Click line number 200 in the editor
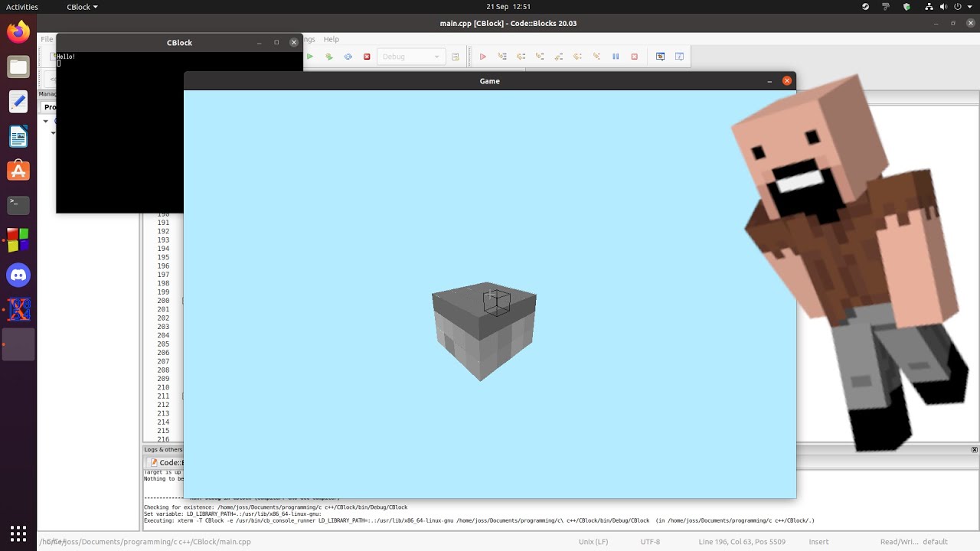 [163, 301]
